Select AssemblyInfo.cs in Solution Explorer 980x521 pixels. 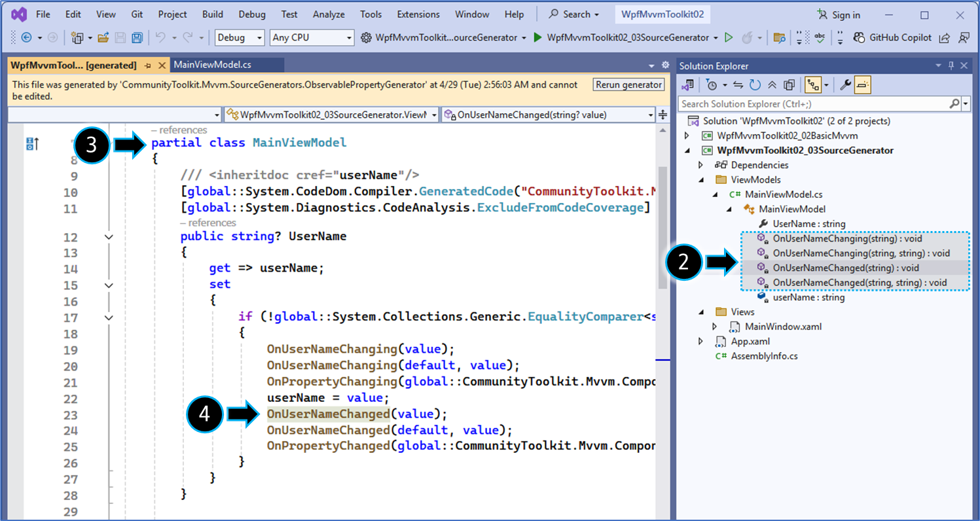(x=764, y=356)
